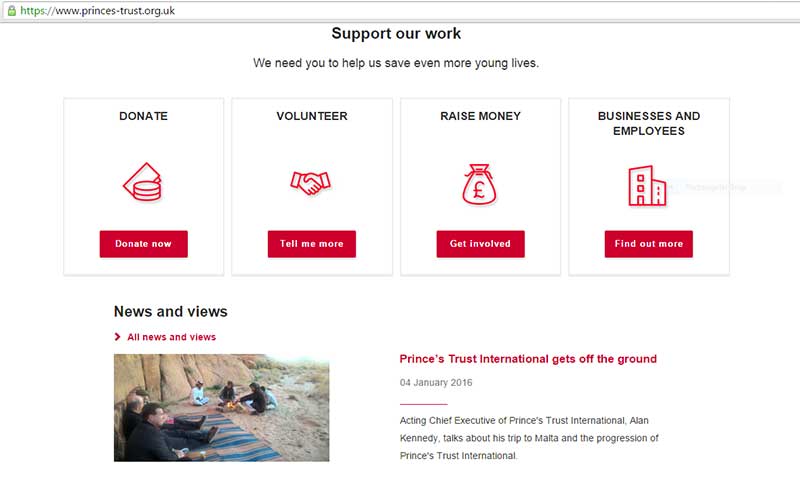Click the green padlock security icon
Image resolution: width=800 pixels, height=478 pixels.
click(11, 11)
